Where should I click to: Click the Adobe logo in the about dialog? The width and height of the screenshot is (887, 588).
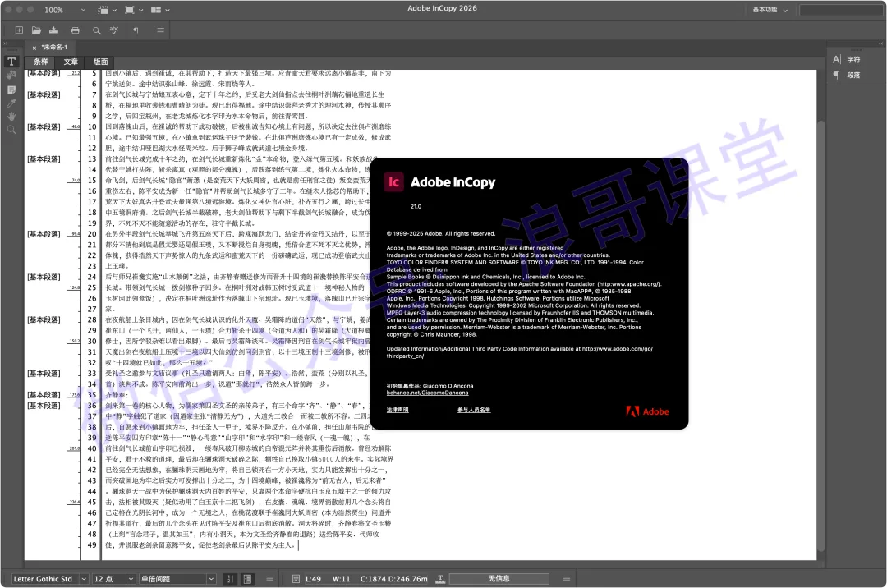point(647,411)
